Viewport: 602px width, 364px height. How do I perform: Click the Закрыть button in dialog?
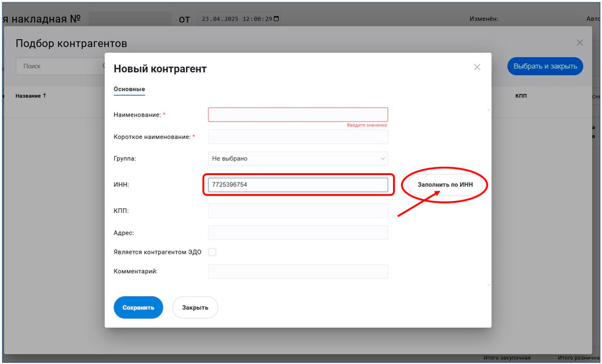coord(195,307)
